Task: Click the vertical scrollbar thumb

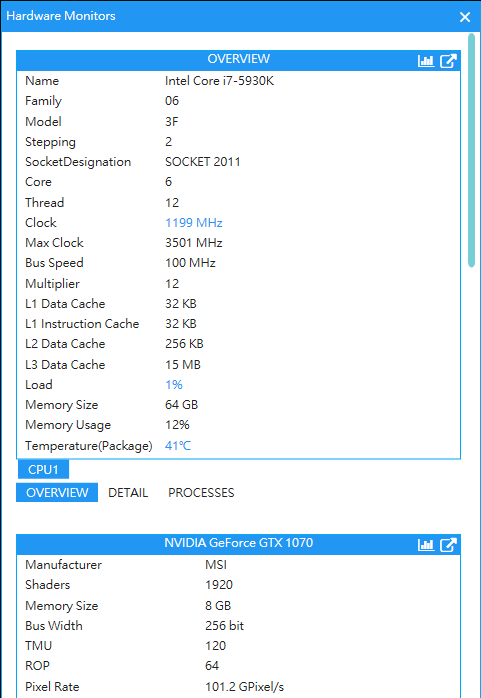Action: [x=472, y=150]
